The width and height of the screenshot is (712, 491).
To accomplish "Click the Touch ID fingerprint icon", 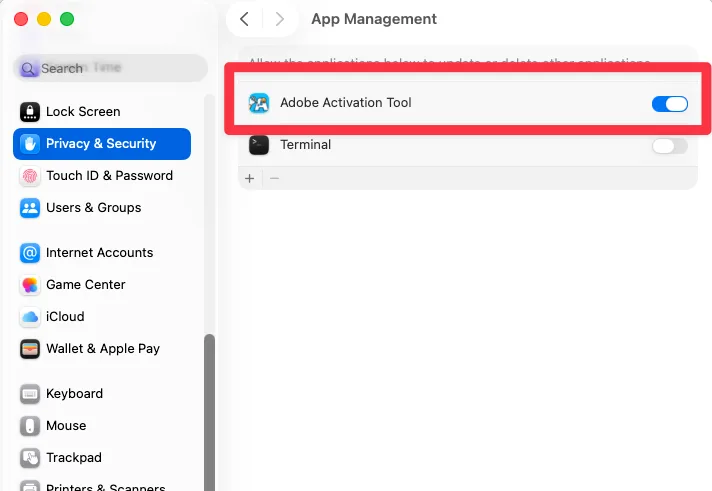I will 30,176.
